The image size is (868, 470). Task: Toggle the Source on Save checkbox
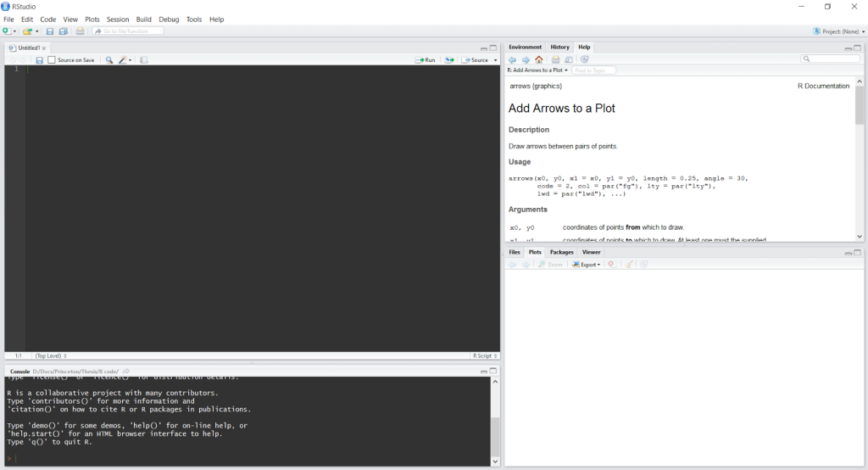tap(52, 60)
